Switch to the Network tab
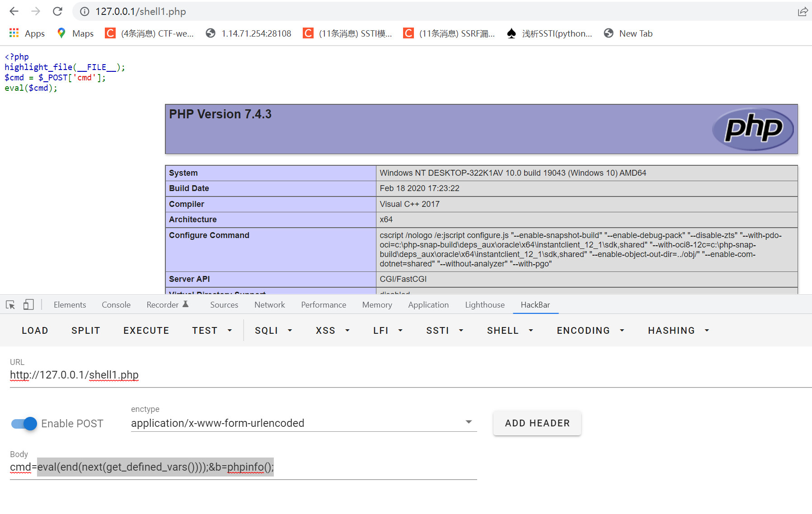The width and height of the screenshot is (812, 514). 270,305
